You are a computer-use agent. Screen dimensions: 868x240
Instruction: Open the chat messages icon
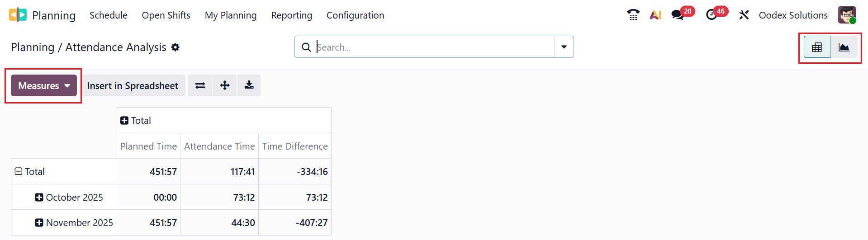click(x=678, y=15)
